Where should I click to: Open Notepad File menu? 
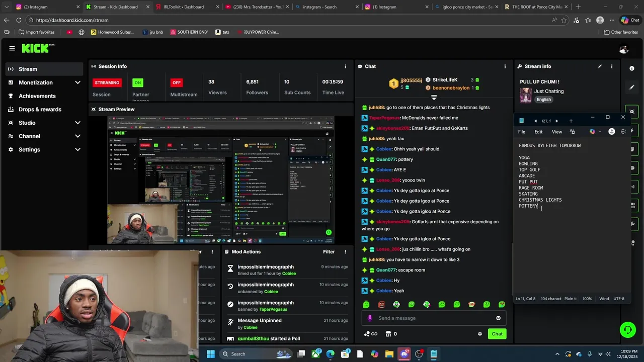point(522,132)
